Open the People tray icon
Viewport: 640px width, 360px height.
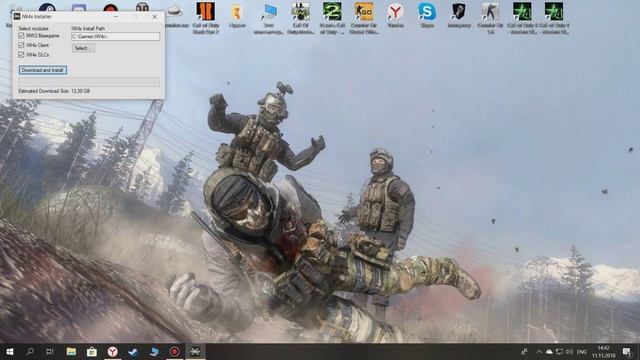(524, 351)
